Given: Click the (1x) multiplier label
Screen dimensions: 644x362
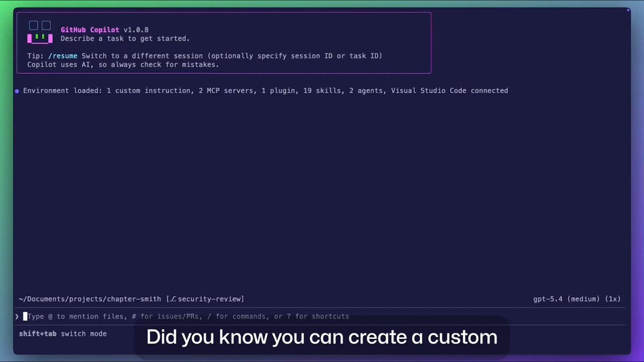Looking at the screenshot, I should tap(612, 299).
